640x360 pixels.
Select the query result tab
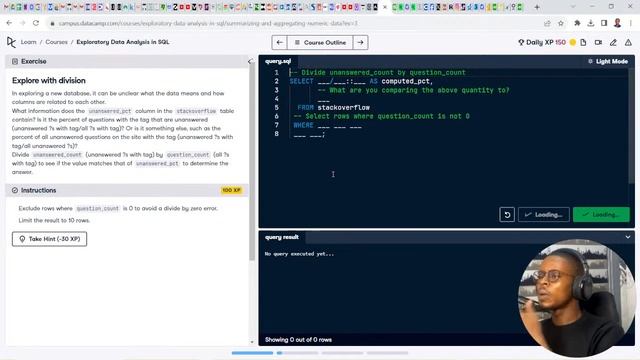(282, 237)
